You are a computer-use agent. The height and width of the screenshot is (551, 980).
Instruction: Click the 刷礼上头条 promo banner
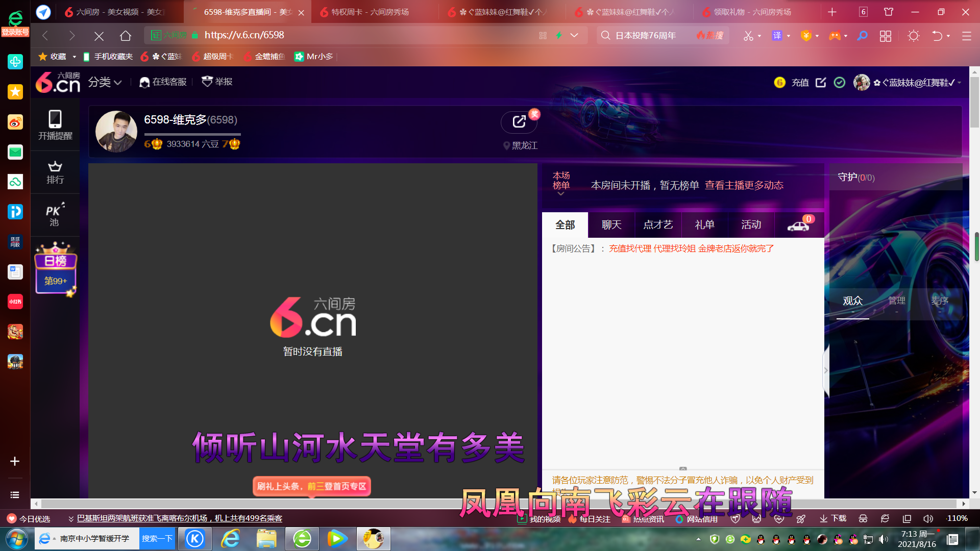point(312,486)
